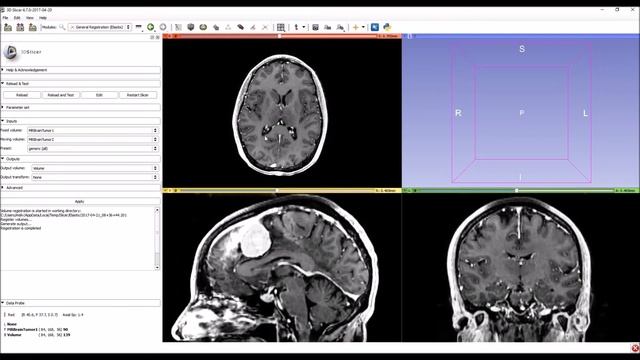Open the Segment Editor module icon
Image resolution: width=640 pixels, height=360 pixels.
point(240,27)
